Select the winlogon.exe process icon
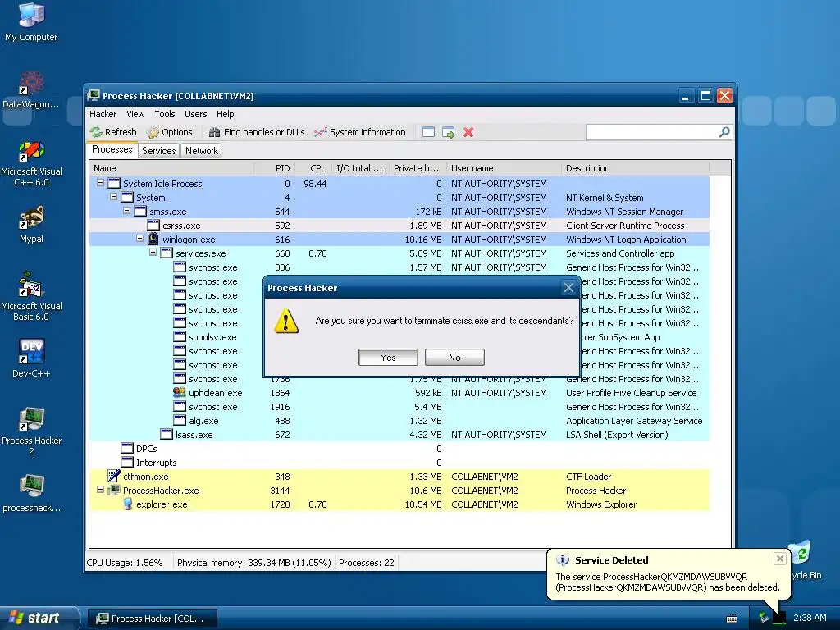This screenshot has width=840, height=630. (153, 239)
